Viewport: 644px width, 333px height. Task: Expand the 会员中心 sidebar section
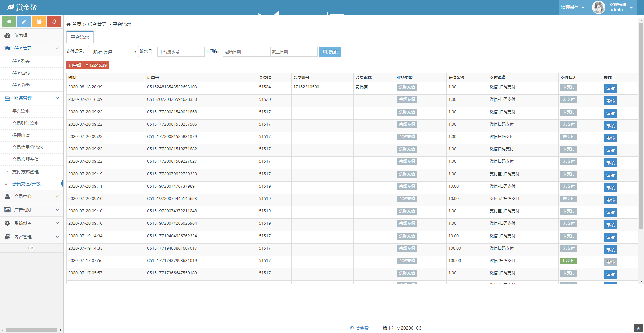(31, 196)
